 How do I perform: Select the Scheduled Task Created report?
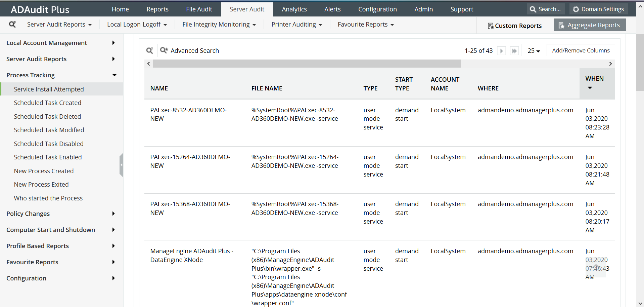click(47, 103)
